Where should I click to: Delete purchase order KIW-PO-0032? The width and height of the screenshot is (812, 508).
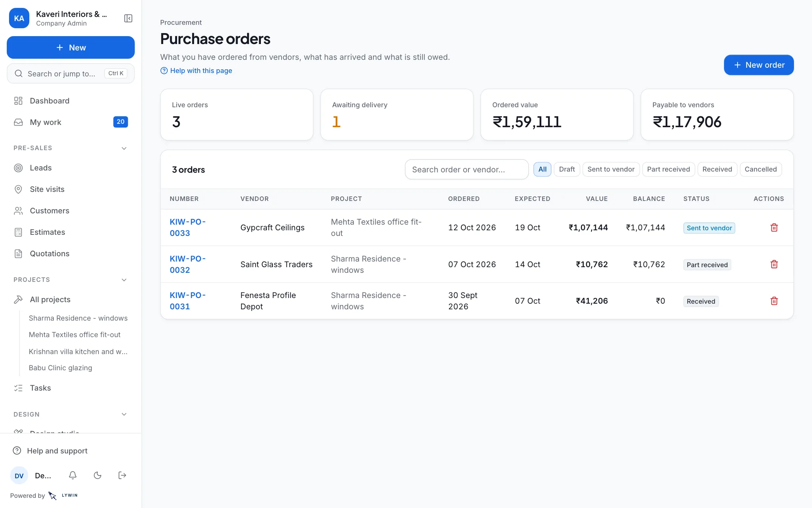click(774, 265)
